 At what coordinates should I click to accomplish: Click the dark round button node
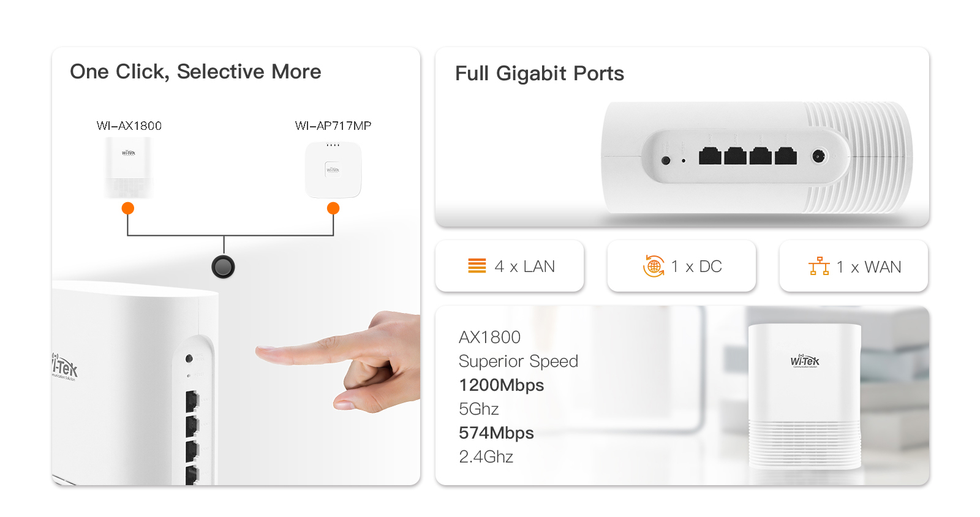click(x=223, y=266)
